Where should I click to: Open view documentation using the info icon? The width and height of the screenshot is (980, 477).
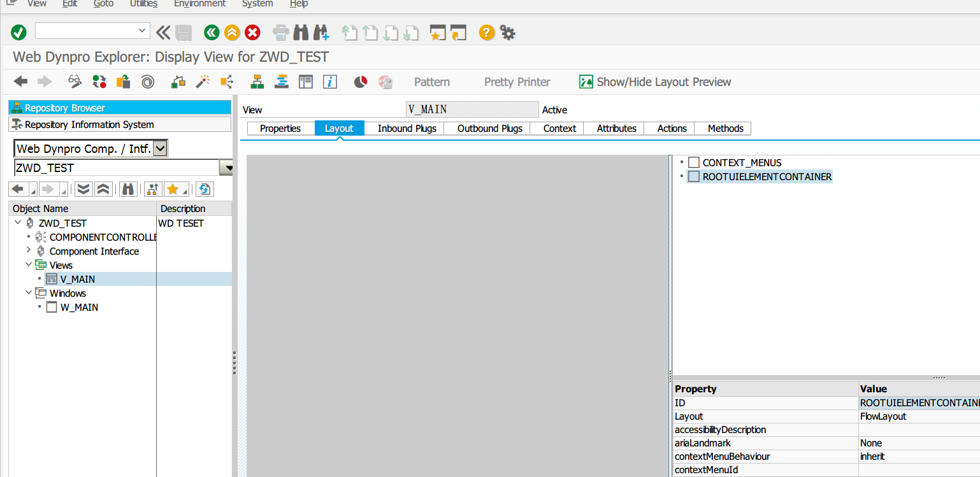(x=329, y=82)
